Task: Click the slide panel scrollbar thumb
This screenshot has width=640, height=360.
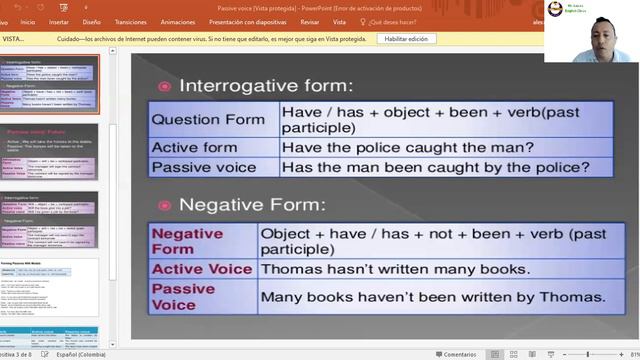Action: [113, 202]
